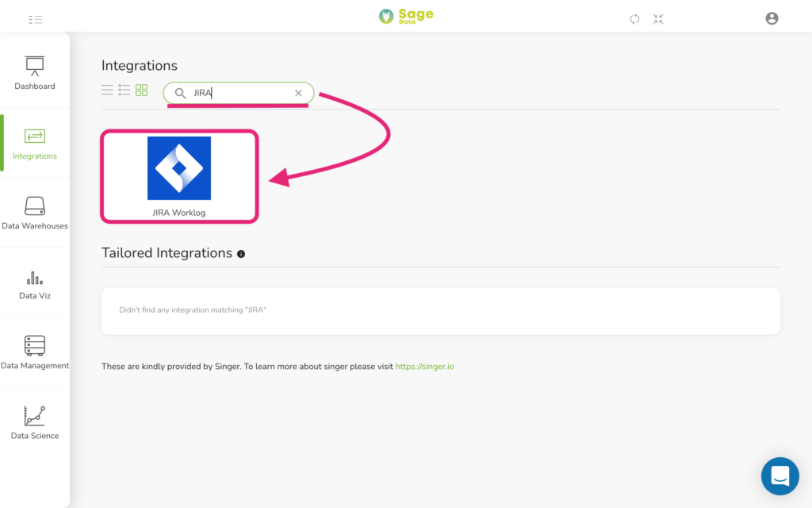Click the Tailored Integrations info icon
Image resolution: width=812 pixels, height=508 pixels.
[x=241, y=254]
